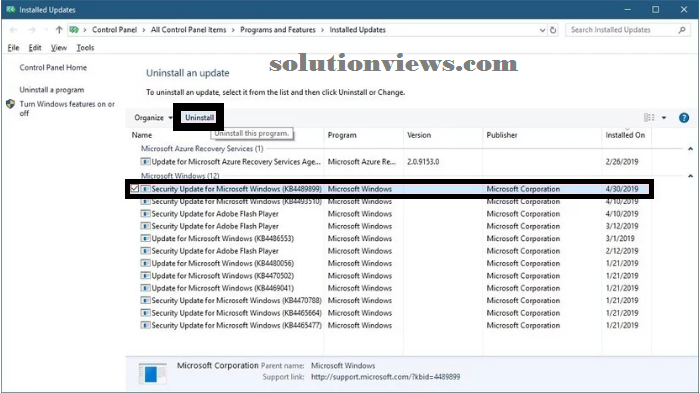This screenshot has height=393, width=700.
Task: Expand the chevron after Programs and Features
Action: pyautogui.click(x=322, y=30)
